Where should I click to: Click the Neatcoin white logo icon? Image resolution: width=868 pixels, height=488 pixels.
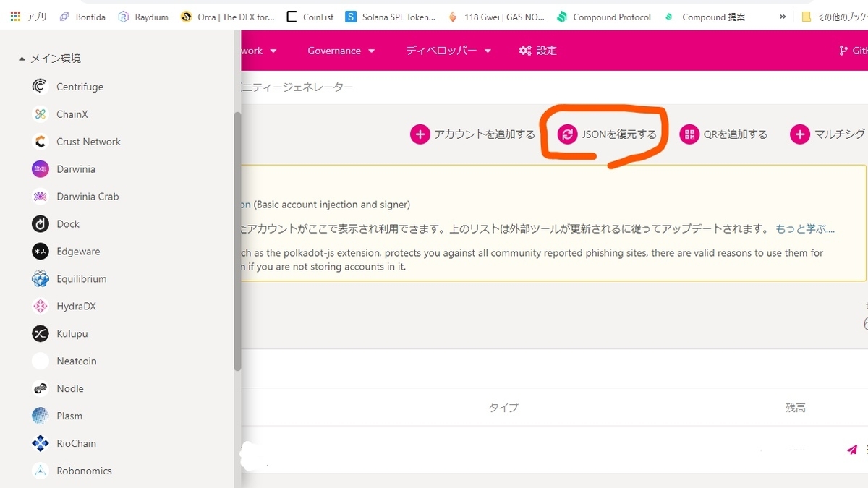click(x=41, y=361)
